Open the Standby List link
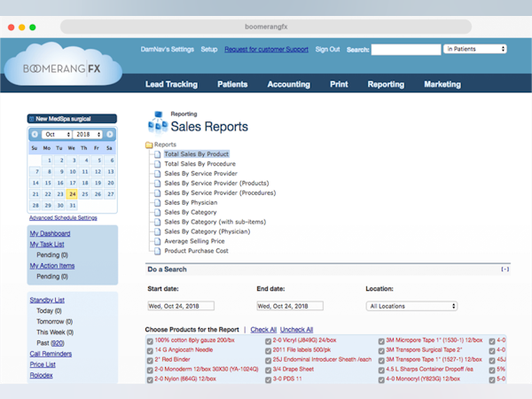 coord(47,300)
